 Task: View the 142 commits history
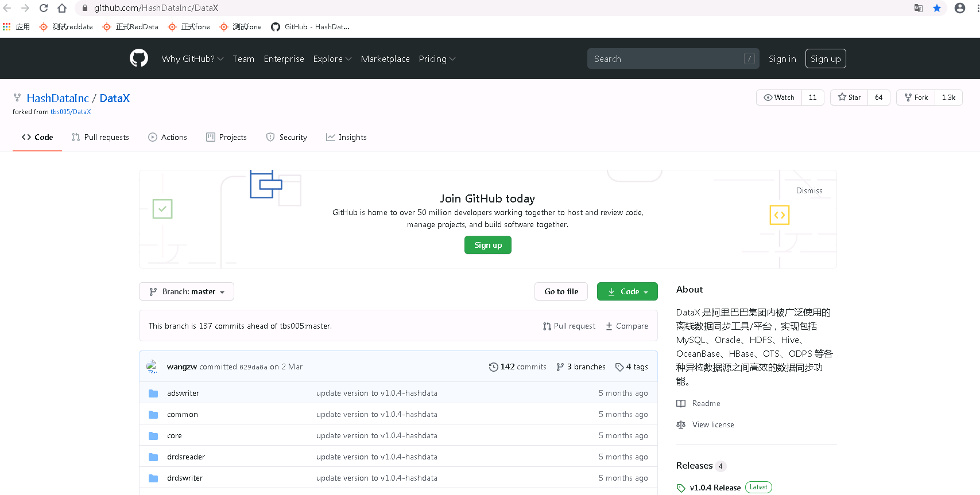(x=518, y=367)
